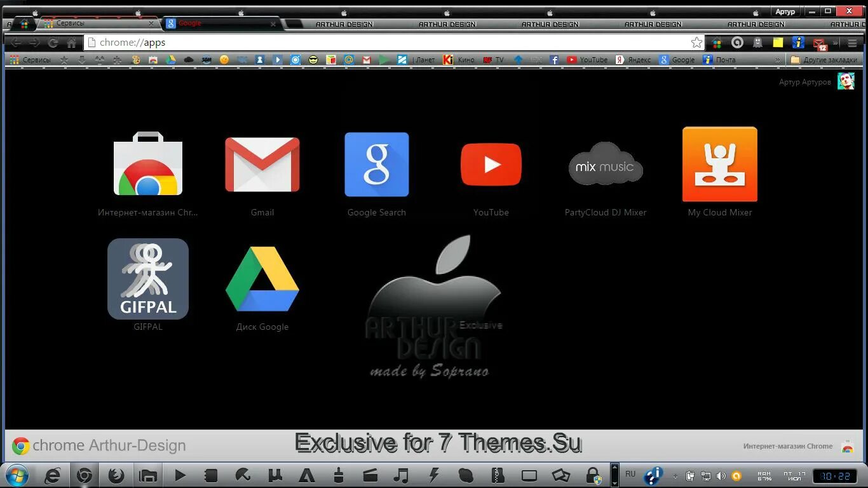Click the Chrome taskbar button

[85, 475]
